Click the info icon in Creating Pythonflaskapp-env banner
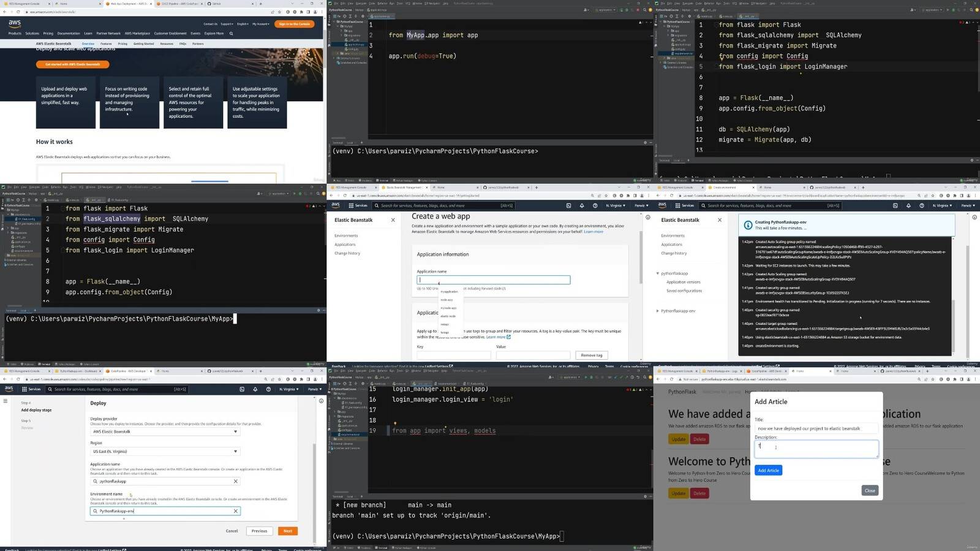Viewport: 980px width, 551px height. (x=747, y=225)
